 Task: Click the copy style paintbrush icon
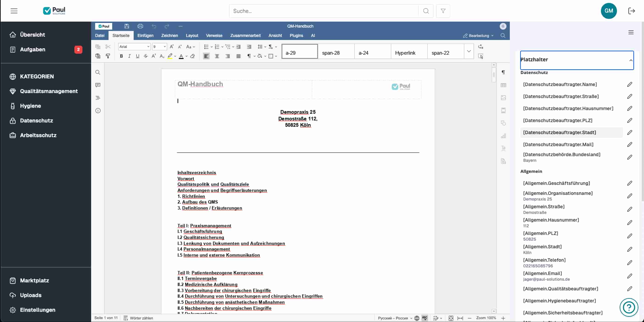tap(108, 56)
